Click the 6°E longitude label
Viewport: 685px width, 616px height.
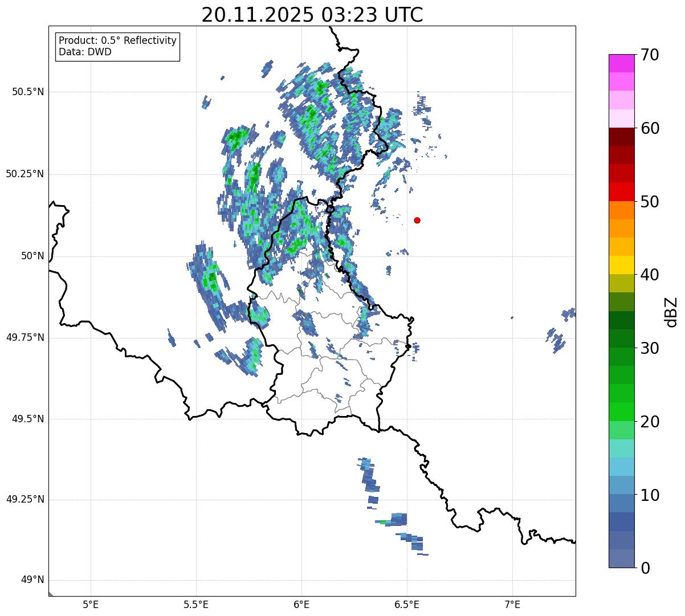pos(301,605)
